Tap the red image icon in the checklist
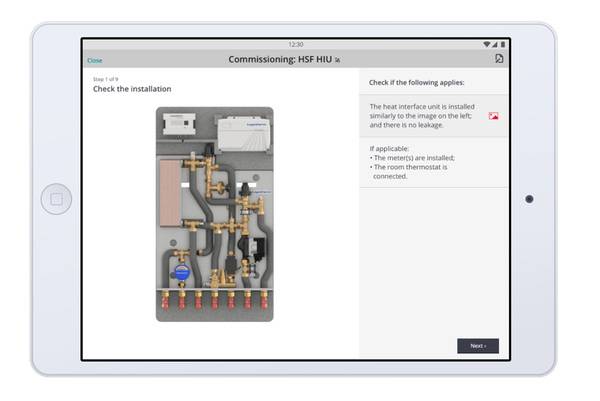The image size is (600, 401). point(493,116)
